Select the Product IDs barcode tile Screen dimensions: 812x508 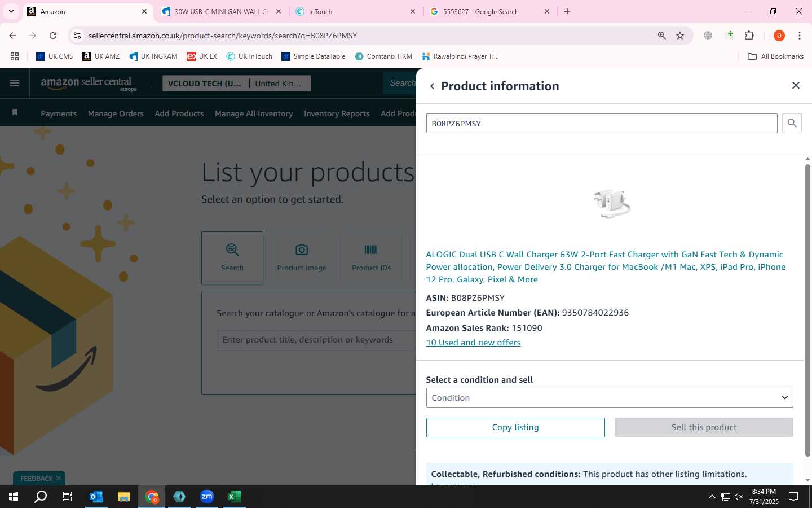[371, 258]
